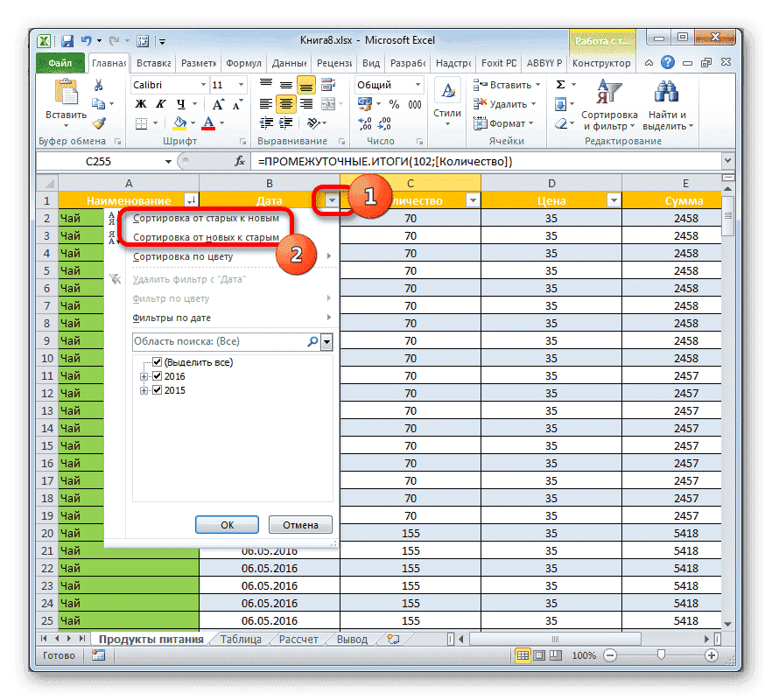This screenshot has width=772, height=700.
Task: Click the italic (К) formatting icon
Action: [160, 103]
